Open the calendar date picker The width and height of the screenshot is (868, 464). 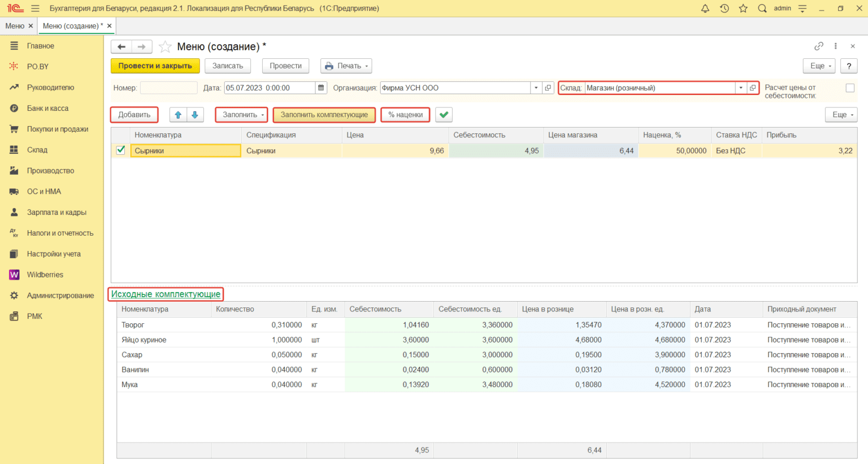(321, 88)
